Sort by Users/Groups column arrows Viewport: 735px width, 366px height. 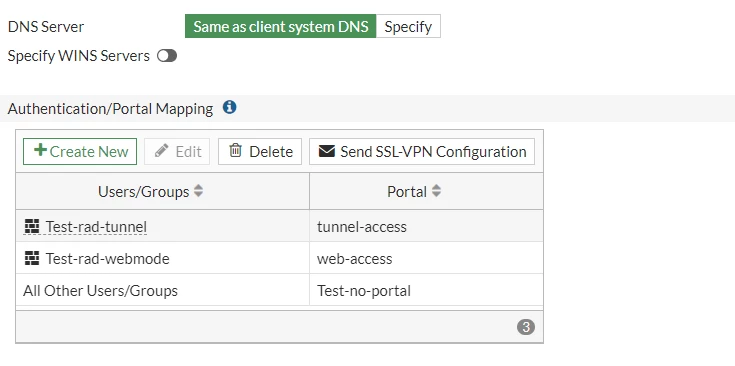click(198, 191)
